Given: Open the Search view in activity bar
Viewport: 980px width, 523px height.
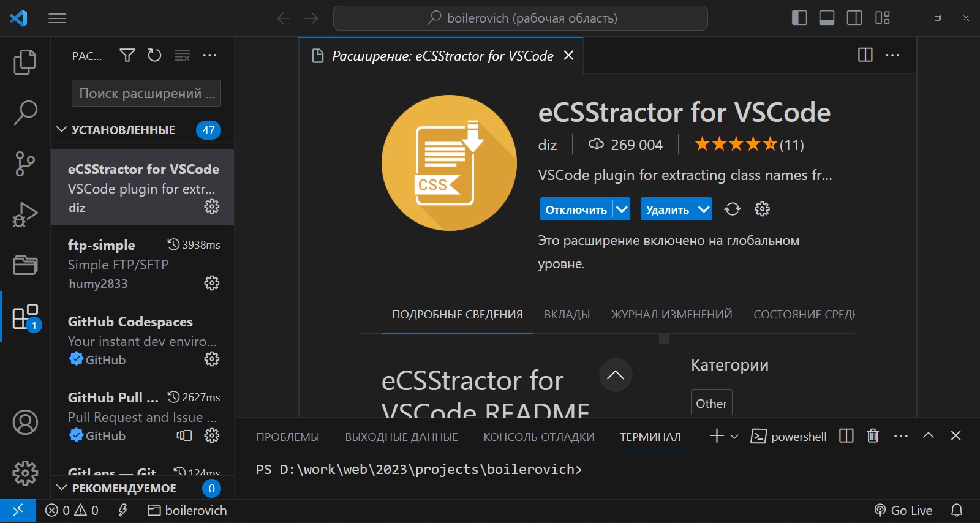Looking at the screenshot, I should click(x=25, y=113).
